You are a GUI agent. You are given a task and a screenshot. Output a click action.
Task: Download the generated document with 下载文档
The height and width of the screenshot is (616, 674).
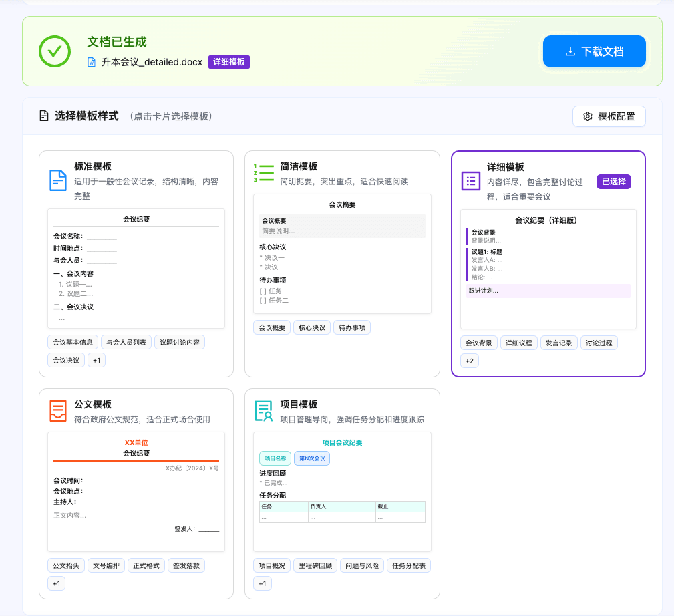click(x=594, y=51)
